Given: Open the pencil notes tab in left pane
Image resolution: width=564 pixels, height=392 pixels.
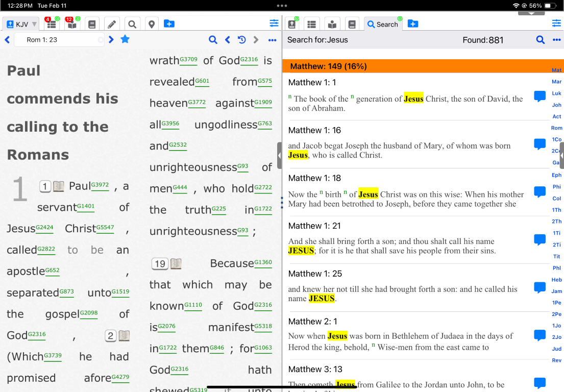Looking at the screenshot, I should pos(112,24).
